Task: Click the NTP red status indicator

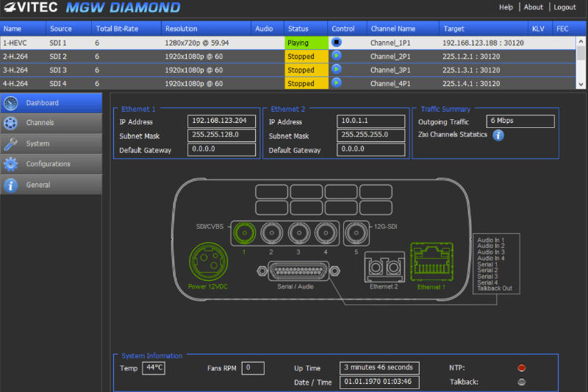Action: 521,368
